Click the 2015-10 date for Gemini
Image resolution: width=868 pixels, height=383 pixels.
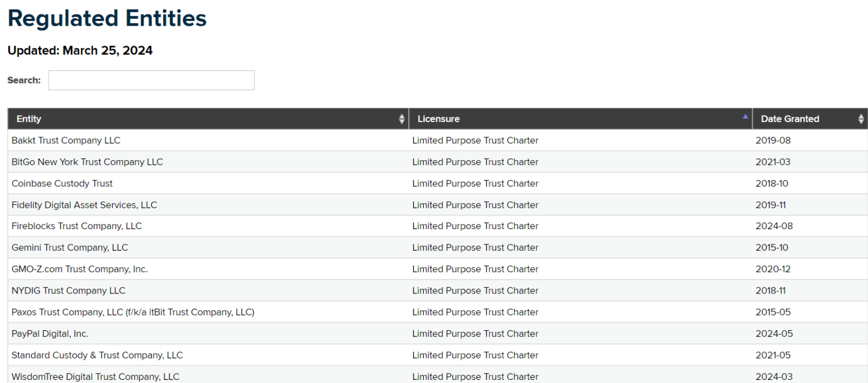point(772,247)
